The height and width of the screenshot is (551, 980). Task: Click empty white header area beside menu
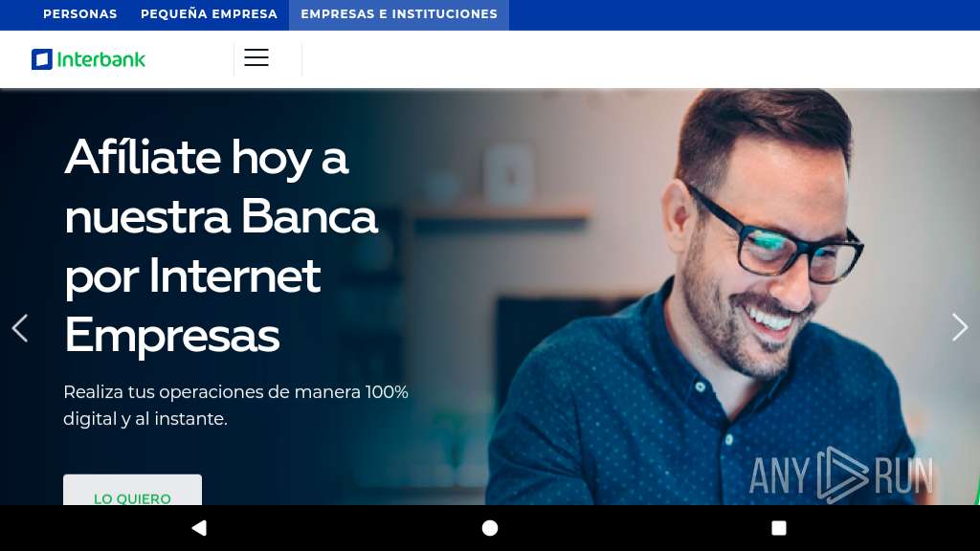coord(637,59)
